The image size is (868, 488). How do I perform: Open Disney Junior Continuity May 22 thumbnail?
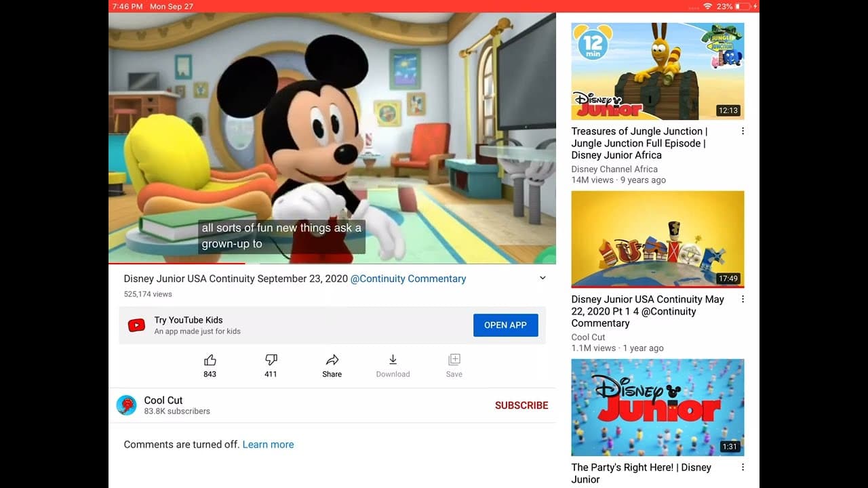[x=658, y=239]
